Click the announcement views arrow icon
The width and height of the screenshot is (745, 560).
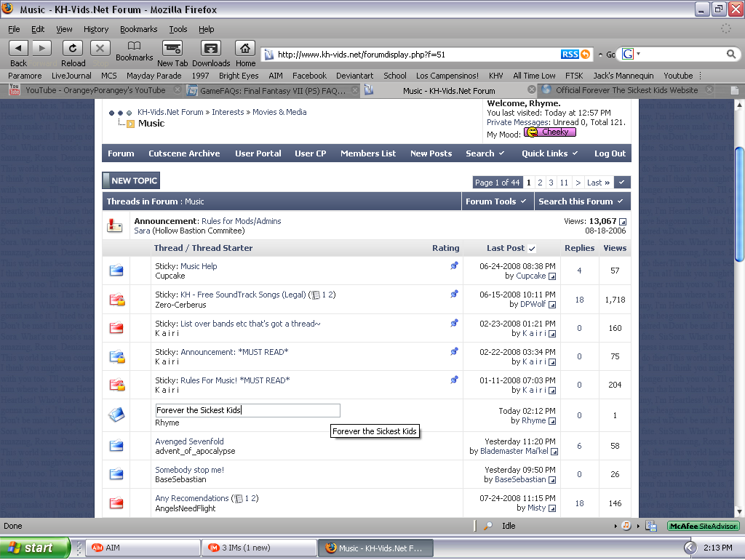pyautogui.click(x=623, y=222)
